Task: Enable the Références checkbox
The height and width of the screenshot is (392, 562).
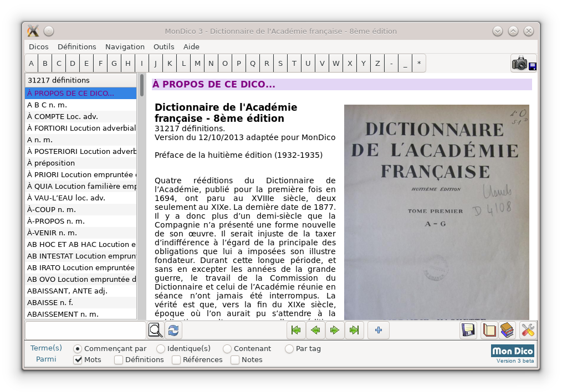Action: tap(176, 360)
